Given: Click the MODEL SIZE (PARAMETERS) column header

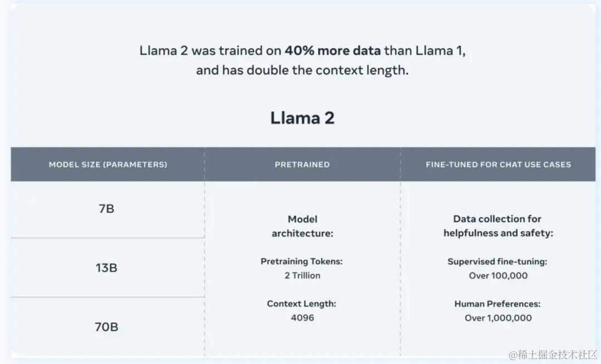Looking at the screenshot, I should point(108,164).
